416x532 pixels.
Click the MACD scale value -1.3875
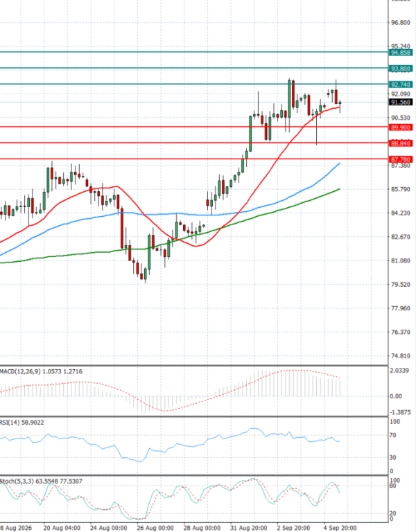click(401, 413)
